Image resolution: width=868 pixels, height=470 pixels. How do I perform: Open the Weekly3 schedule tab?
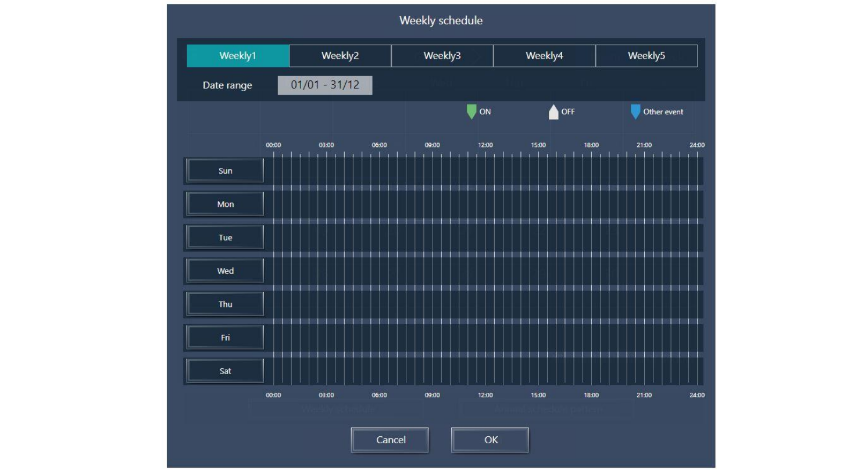(442, 56)
